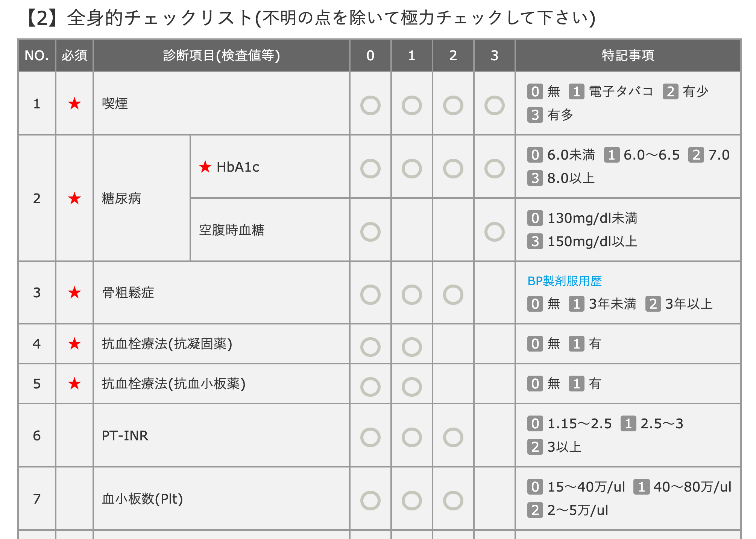Choose score 3 in the 喫煙 row
Screen dimensions: 756x539
(494, 105)
